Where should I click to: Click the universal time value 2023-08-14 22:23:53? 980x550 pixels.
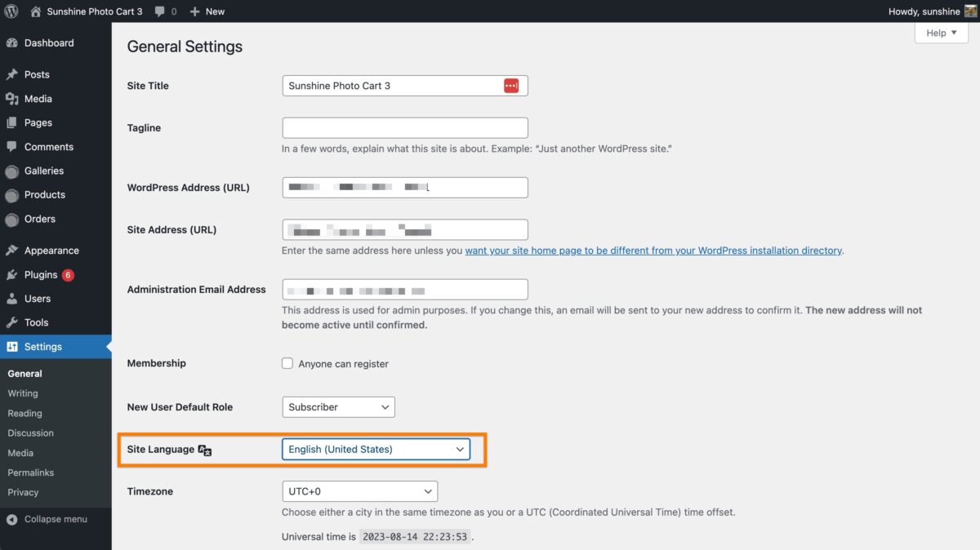coord(416,537)
